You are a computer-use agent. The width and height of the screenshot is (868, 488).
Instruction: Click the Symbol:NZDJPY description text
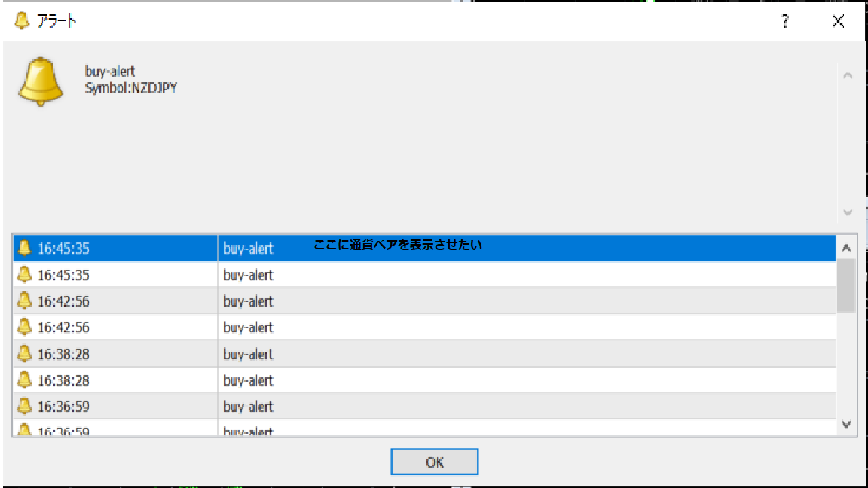pos(132,87)
